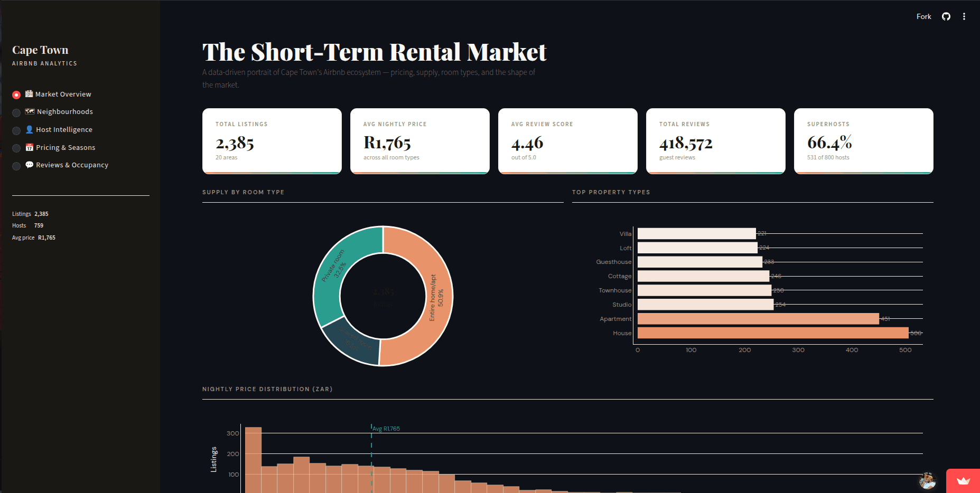Click the Loft bar in property types
This screenshot has height=493, width=980.
pos(697,248)
